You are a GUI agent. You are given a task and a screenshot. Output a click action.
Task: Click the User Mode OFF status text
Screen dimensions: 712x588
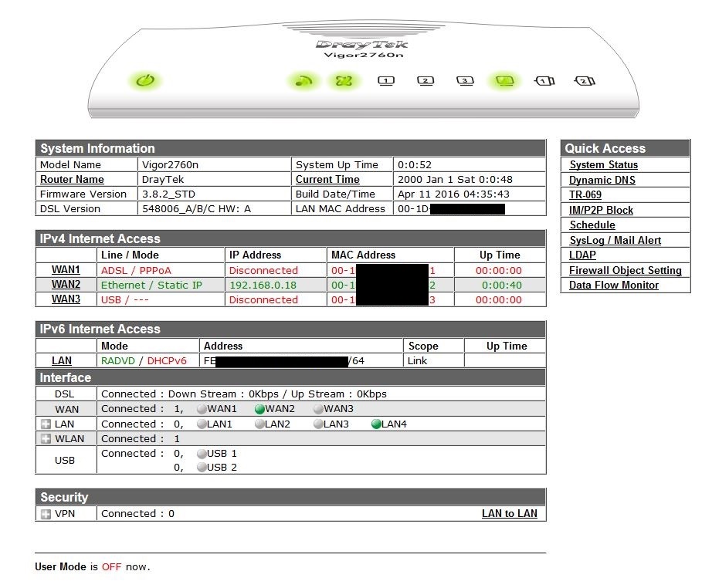[x=92, y=566]
